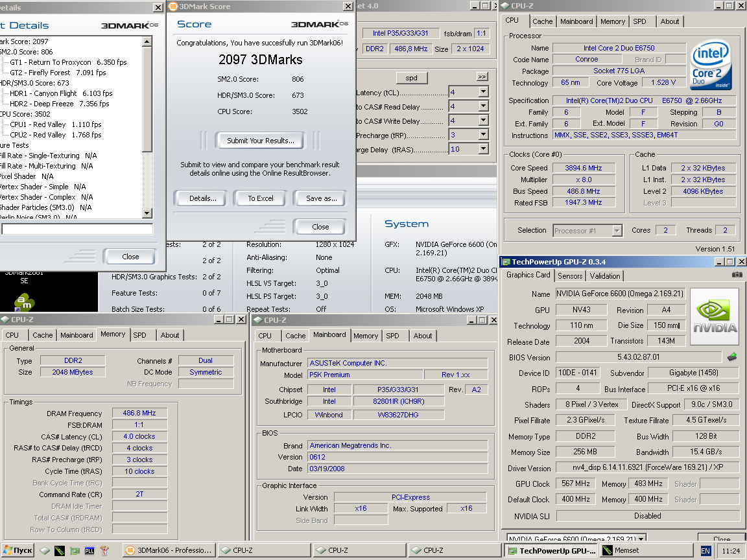
Task: Launch the green graphics card quick launch icon
Action: [75, 550]
